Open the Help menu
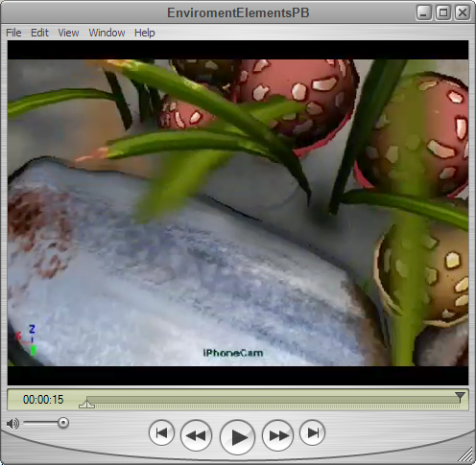 tap(144, 33)
